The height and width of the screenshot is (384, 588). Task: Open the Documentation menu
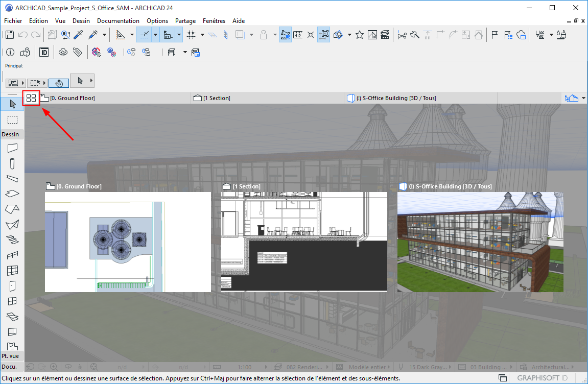118,21
